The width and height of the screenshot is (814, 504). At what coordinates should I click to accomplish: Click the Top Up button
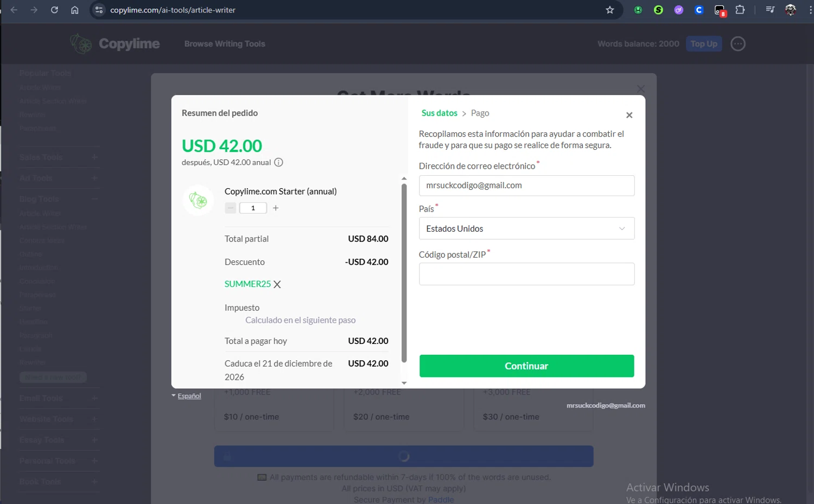pos(704,44)
